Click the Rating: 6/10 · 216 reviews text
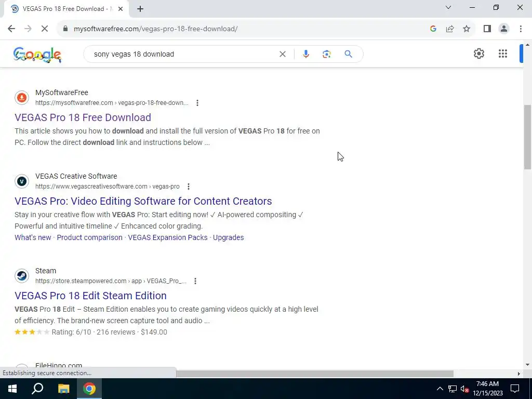 (94, 332)
